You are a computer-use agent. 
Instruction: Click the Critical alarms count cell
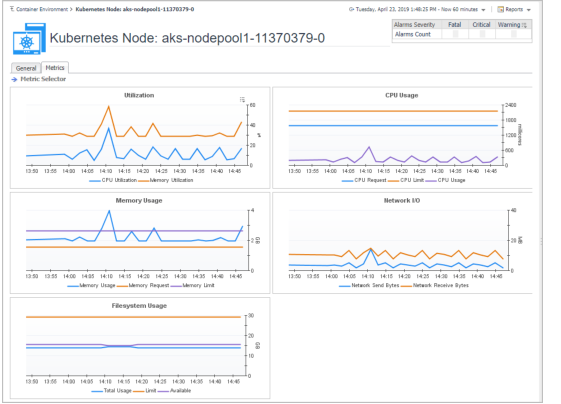[482, 34]
